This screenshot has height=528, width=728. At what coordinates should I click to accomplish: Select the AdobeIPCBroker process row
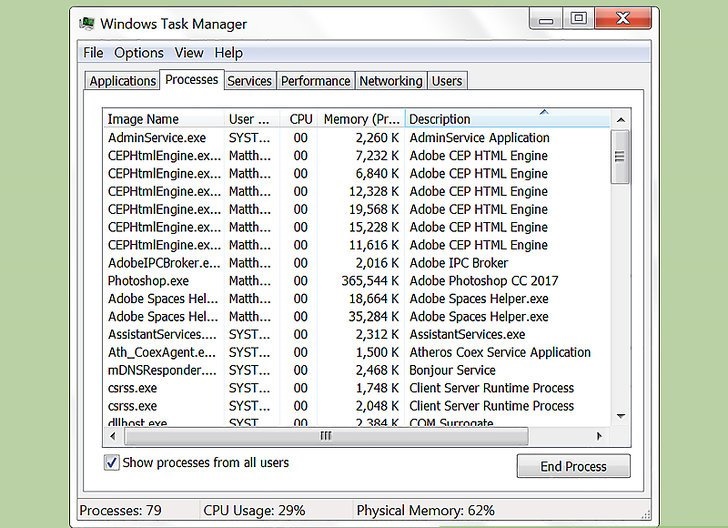pyautogui.click(x=357, y=263)
